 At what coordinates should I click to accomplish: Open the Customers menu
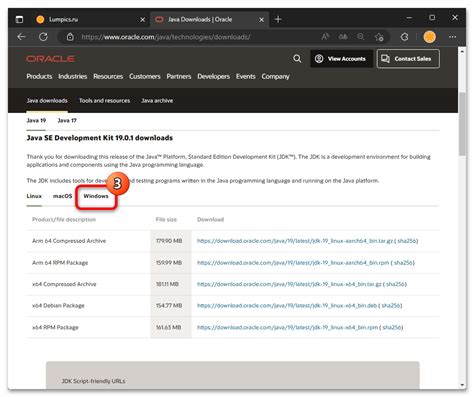(145, 77)
